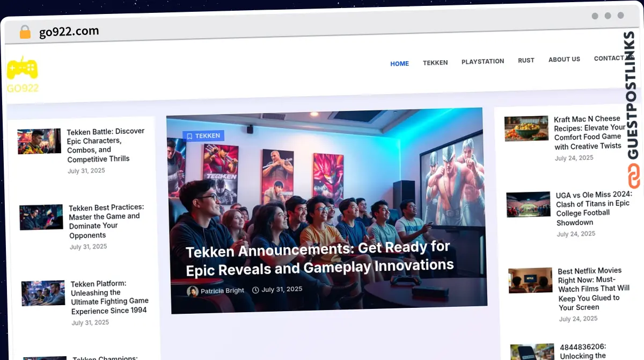Click the Tekken Platform article thumbnail
Viewport: 644px width, 360px height.
tap(43, 293)
